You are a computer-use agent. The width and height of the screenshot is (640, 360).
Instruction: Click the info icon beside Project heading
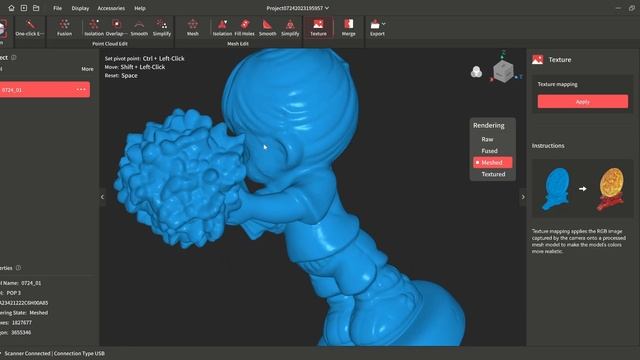point(14,58)
